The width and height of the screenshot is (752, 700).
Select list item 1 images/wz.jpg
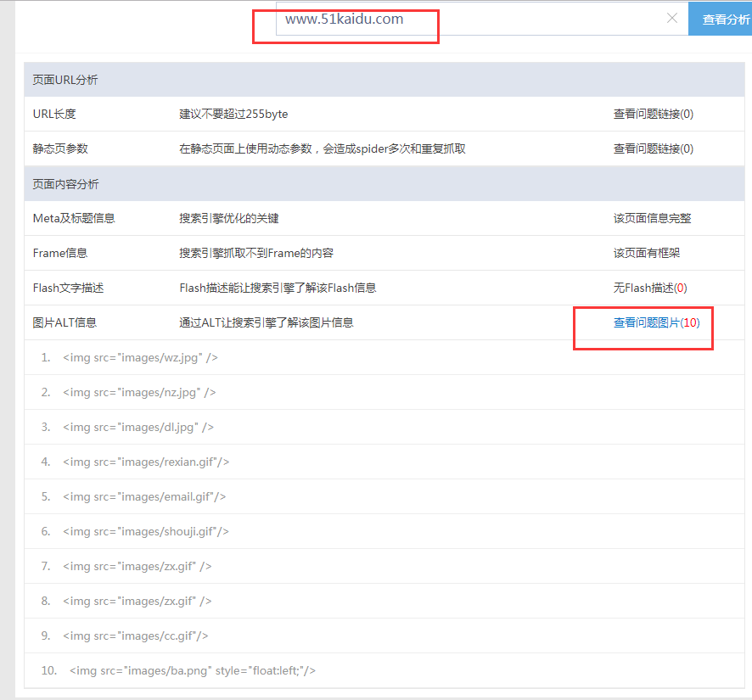[x=140, y=358]
